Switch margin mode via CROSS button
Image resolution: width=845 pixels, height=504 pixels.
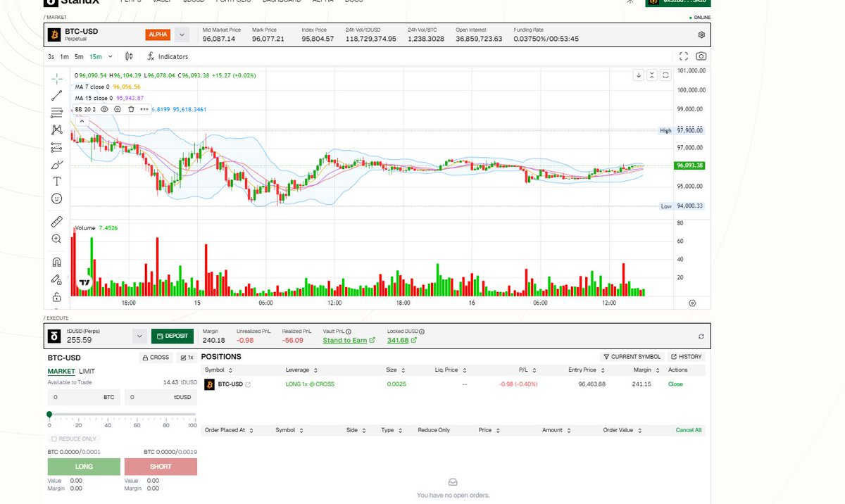click(156, 358)
